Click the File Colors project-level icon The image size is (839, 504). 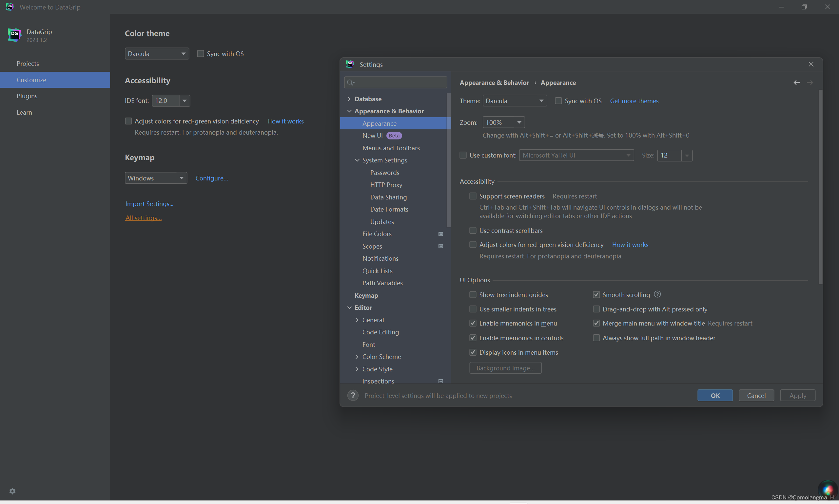coord(440,233)
